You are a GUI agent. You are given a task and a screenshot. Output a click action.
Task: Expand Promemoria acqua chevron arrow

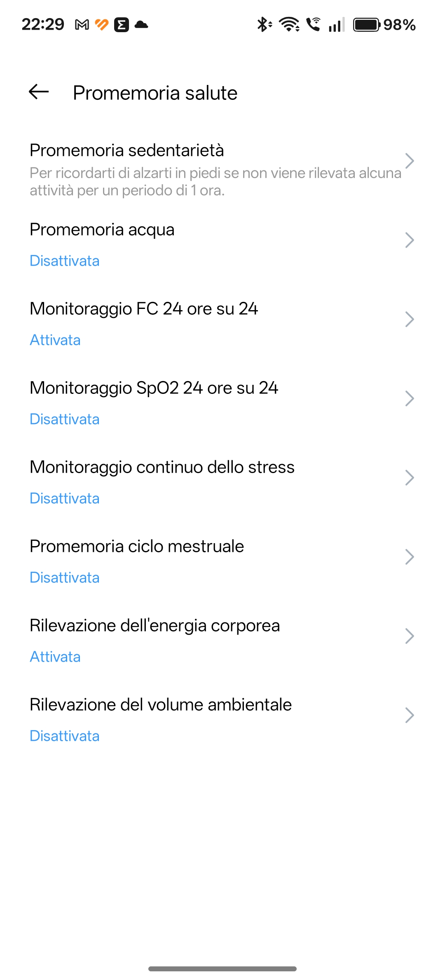pyautogui.click(x=409, y=240)
